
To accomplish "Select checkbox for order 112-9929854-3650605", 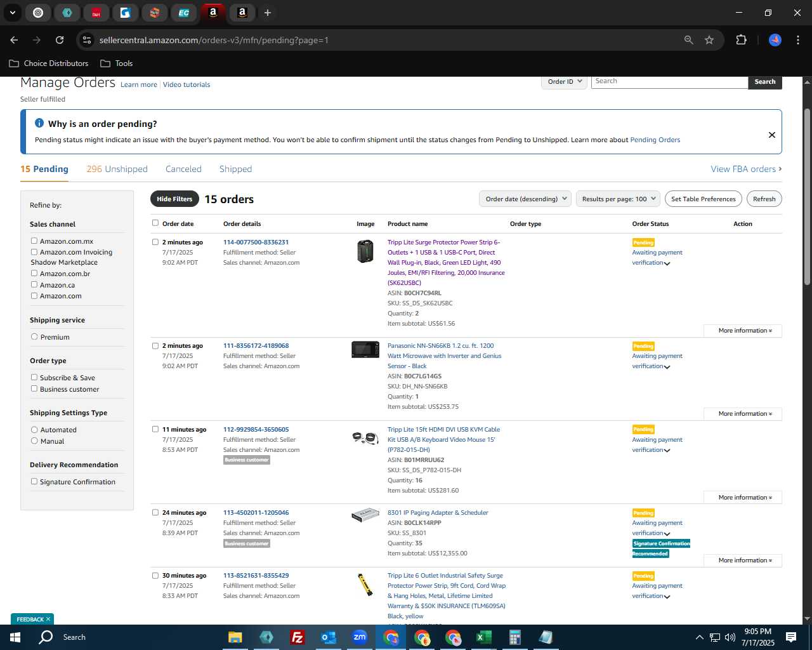I will (155, 429).
